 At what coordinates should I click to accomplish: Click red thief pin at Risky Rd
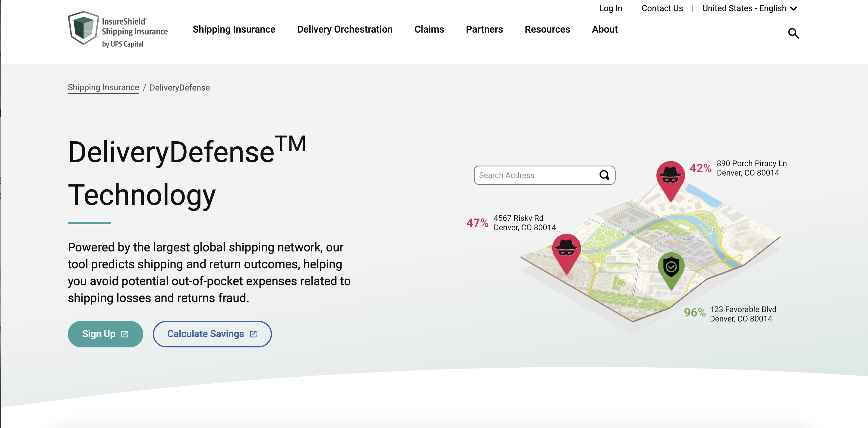[x=566, y=250]
